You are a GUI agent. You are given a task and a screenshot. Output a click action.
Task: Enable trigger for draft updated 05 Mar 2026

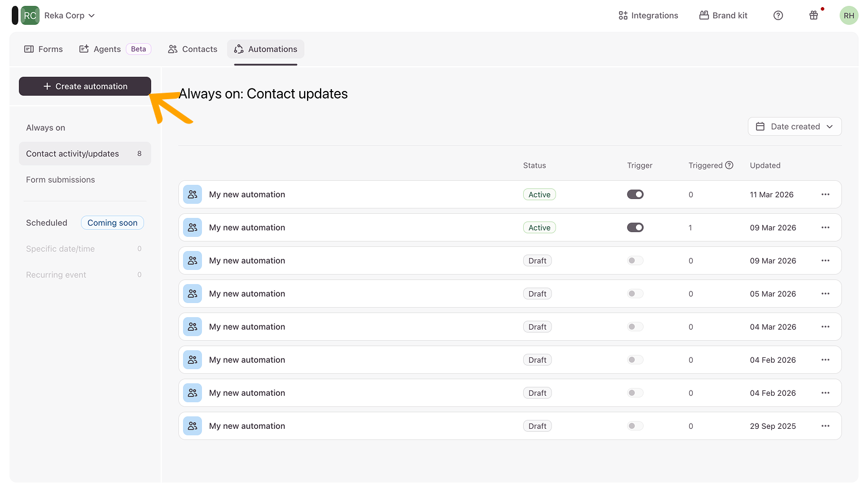[x=635, y=294]
